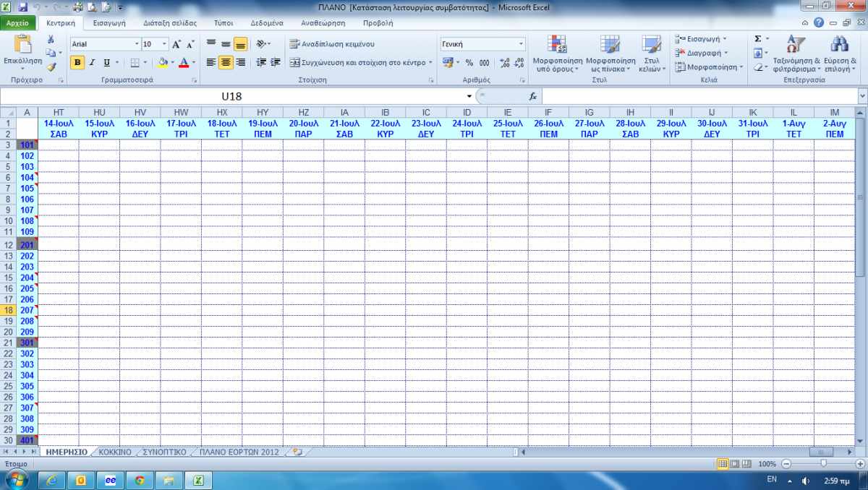Click the Εισαγωγή cells button in Κελιά group

[x=701, y=39]
